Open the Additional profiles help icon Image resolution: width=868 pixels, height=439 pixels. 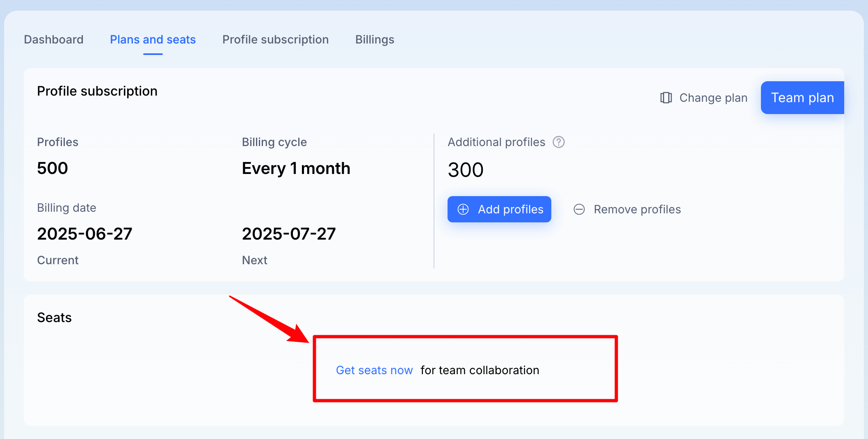[559, 142]
